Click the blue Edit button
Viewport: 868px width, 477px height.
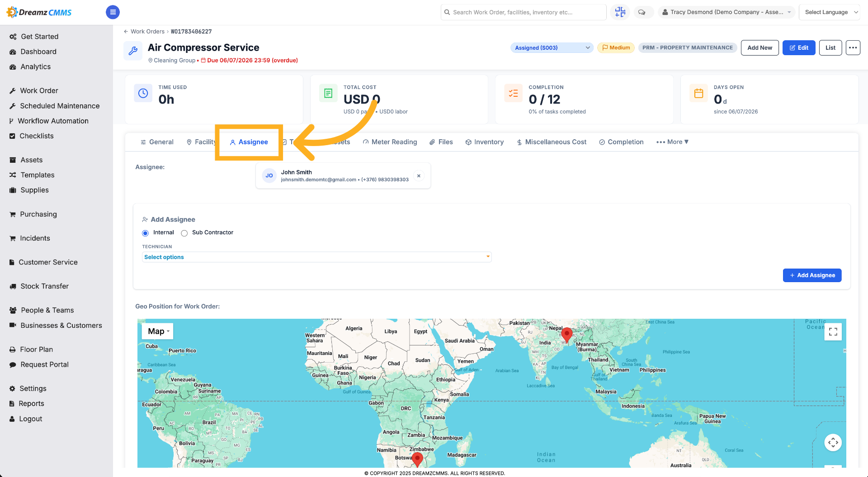tap(799, 47)
